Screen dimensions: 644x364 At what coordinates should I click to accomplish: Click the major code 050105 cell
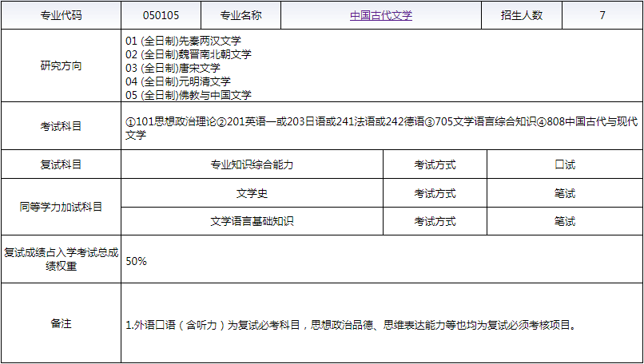161,15
